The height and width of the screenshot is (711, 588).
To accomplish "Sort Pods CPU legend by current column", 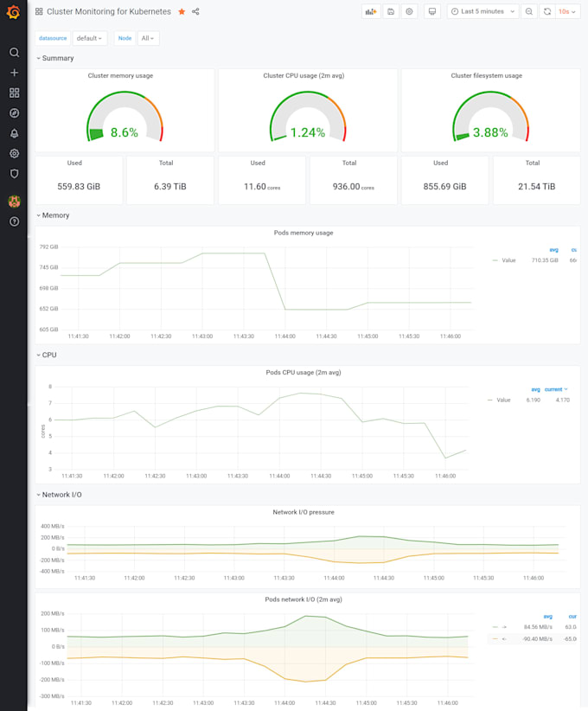I will click(x=555, y=389).
